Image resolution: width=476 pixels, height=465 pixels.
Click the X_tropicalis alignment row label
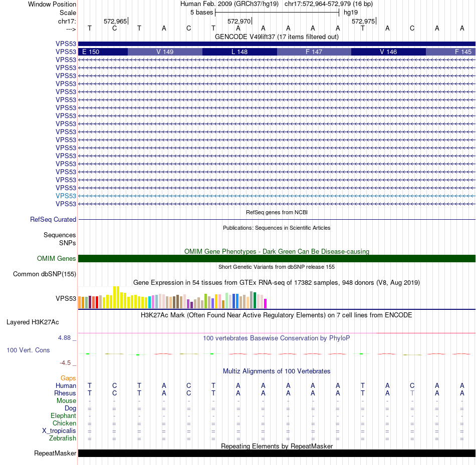coord(59,431)
